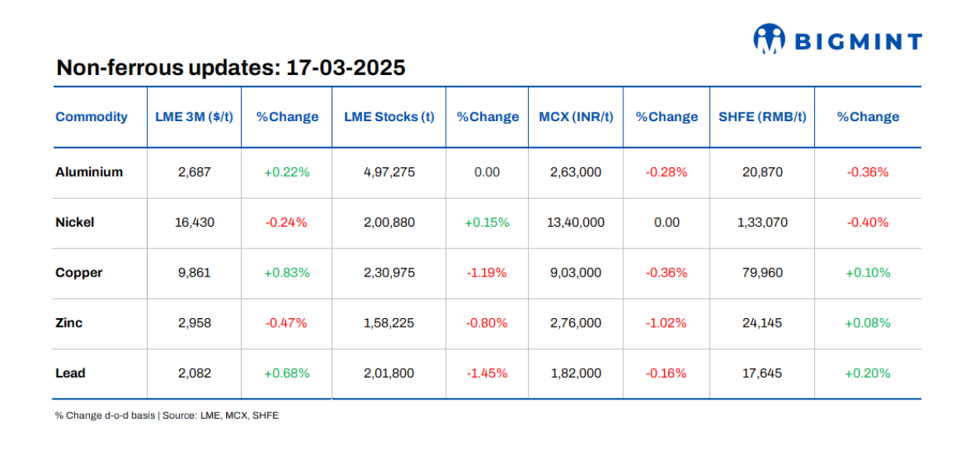Click the LME 3M ($/t) header
The width and height of the screenshot is (980, 469).
(x=193, y=117)
